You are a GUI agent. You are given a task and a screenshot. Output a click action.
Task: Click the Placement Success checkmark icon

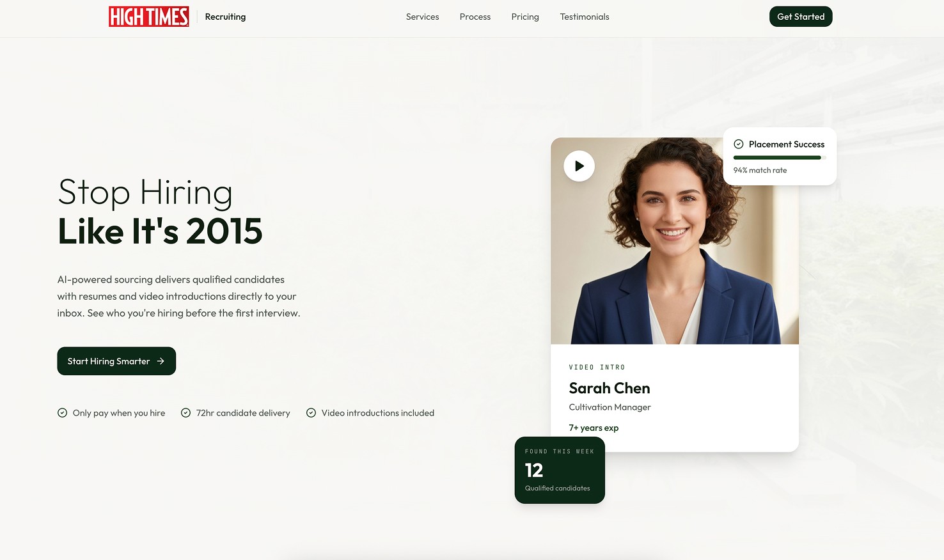(x=739, y=144)
